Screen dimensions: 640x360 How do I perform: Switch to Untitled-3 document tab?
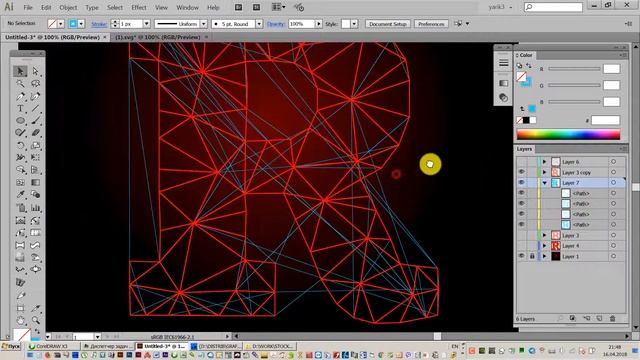52,37
